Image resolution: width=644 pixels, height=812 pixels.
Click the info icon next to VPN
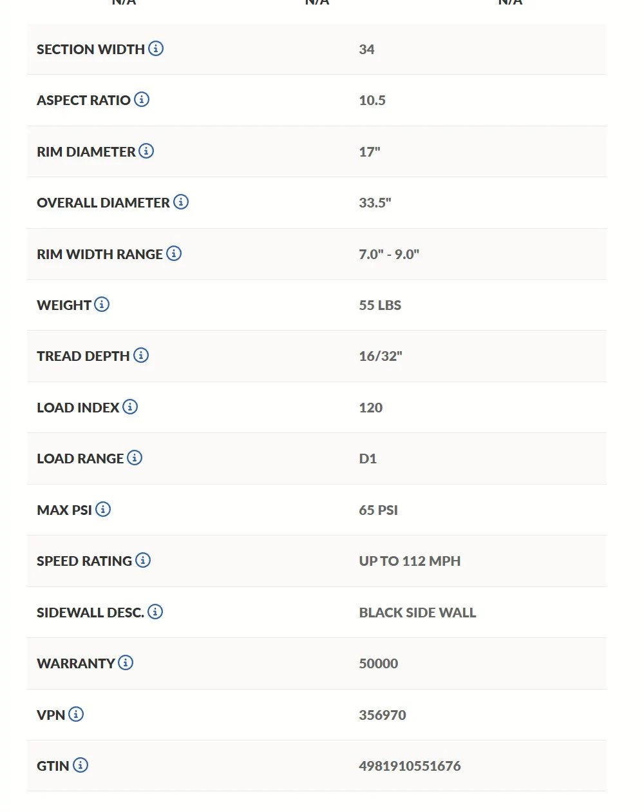point(76,714)
